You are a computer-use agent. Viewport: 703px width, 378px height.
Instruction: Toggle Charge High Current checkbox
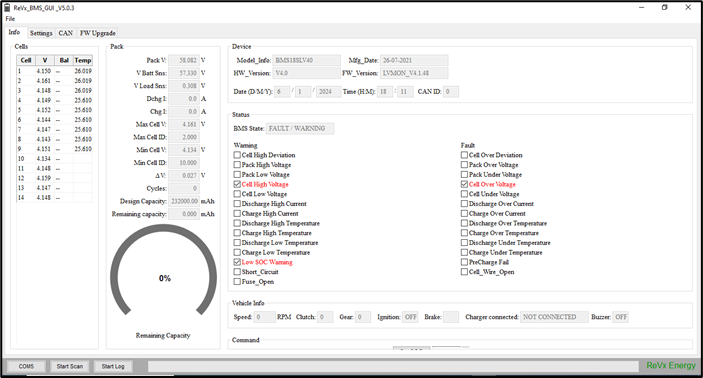pos(237,213)
